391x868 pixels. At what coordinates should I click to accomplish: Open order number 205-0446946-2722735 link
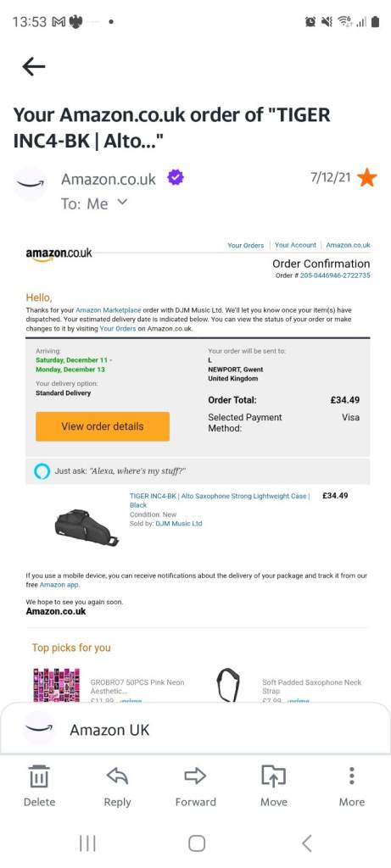pos(335,275)
